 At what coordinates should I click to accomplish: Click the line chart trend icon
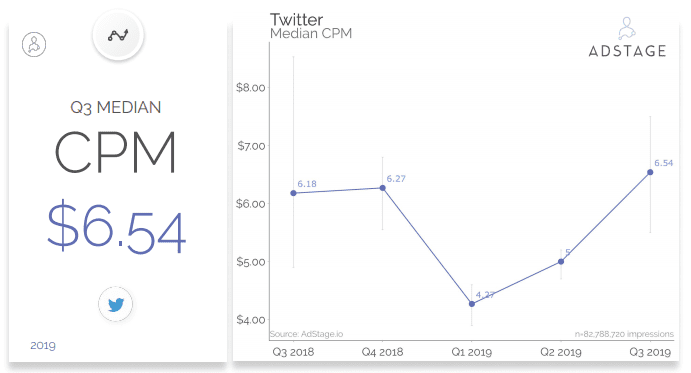pyautogui.click(x=118, y=35)
